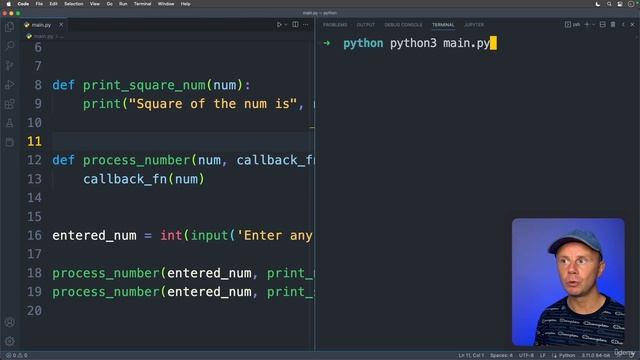Click the errors and warnings status indicator

[16, 355]
